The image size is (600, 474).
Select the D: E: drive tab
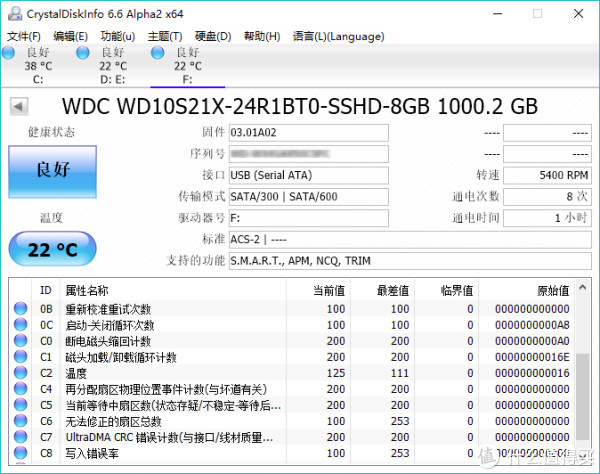112,65
